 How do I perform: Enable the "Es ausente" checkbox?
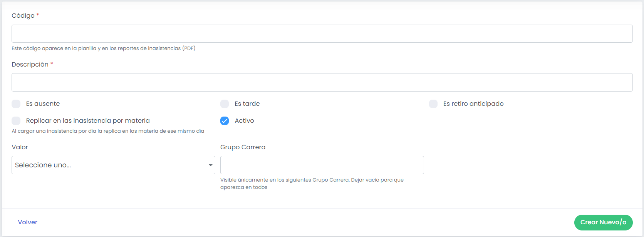point(16,104)
